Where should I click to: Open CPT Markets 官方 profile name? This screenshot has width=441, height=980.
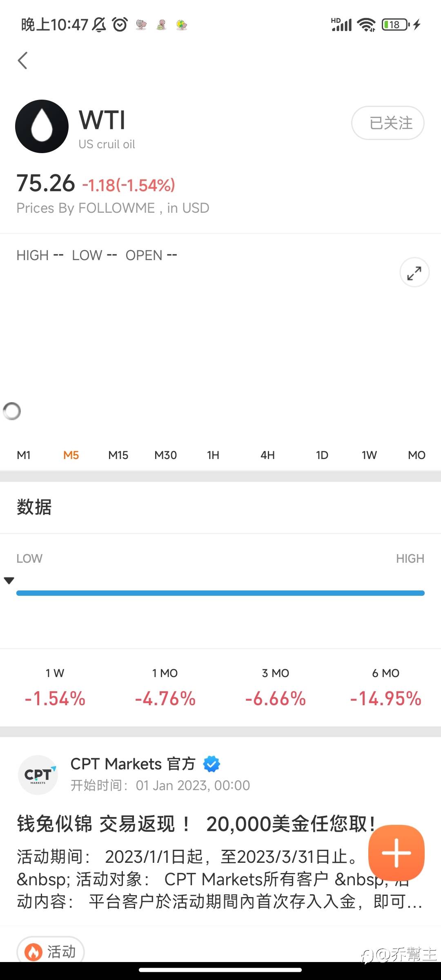click(133, 764)
